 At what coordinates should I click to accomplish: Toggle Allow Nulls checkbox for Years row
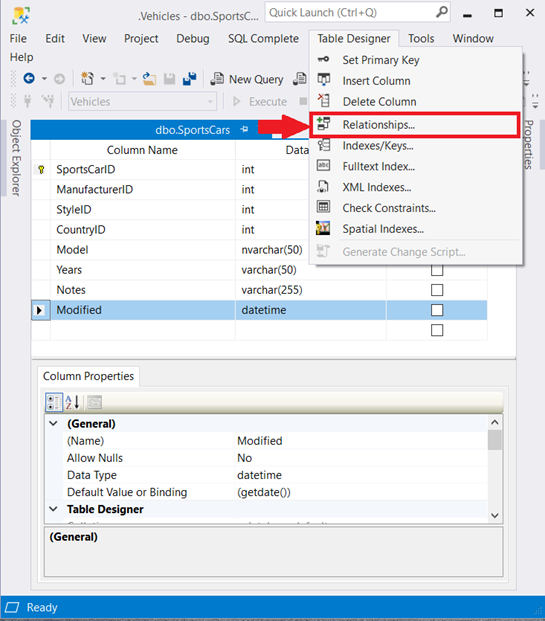tap(437, 270)
